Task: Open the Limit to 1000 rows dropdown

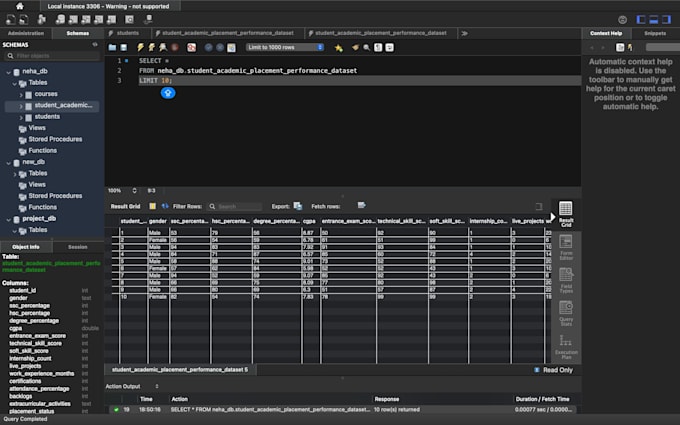Action: point(285,47)
